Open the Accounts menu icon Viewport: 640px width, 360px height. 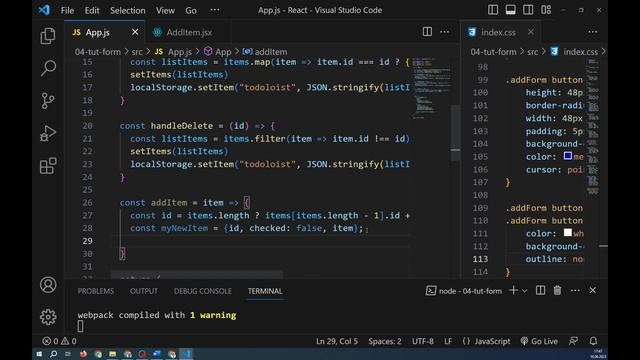[48, 284]
